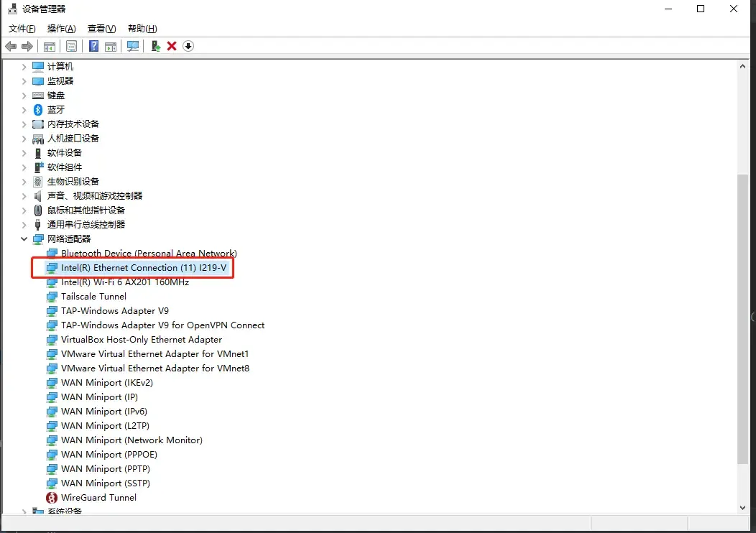756x533 pixels.
Task: Select VMware Virtual Ethernet Adapter for VMnet1
Action: (155, 354)
